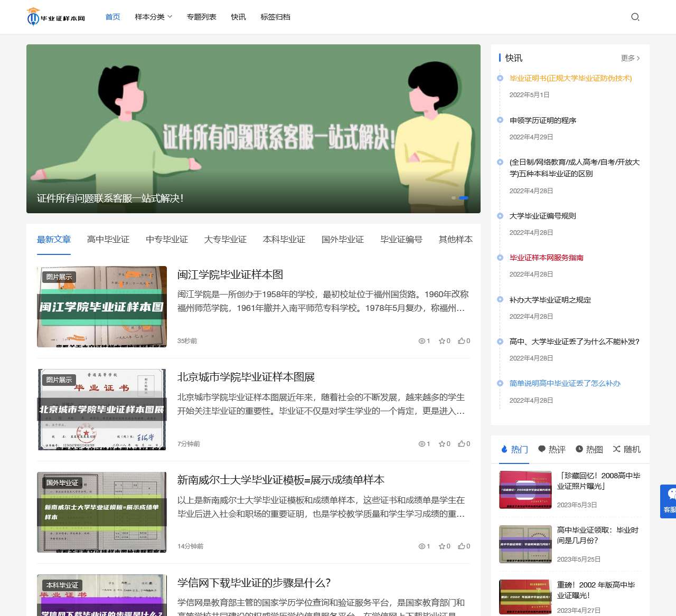This screenshot has height=616, width=676.
Task: Switch to the 国外毕业证 tab
Action: 343,240
